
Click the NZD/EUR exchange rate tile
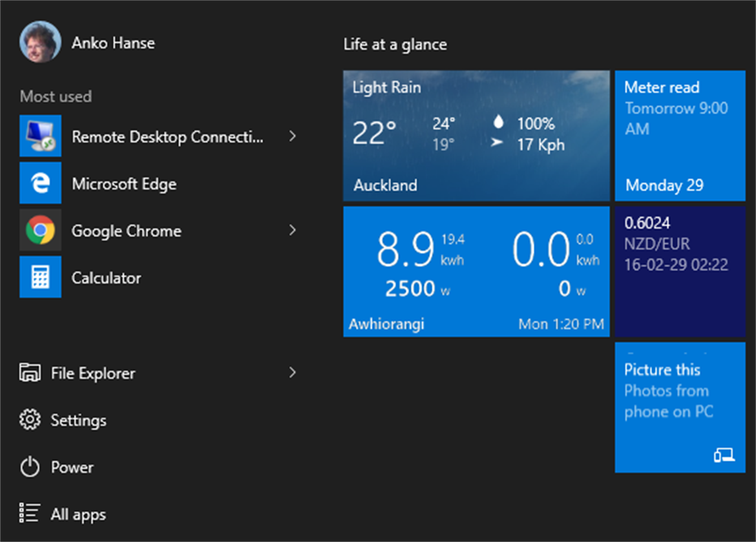tap(680, 270)
